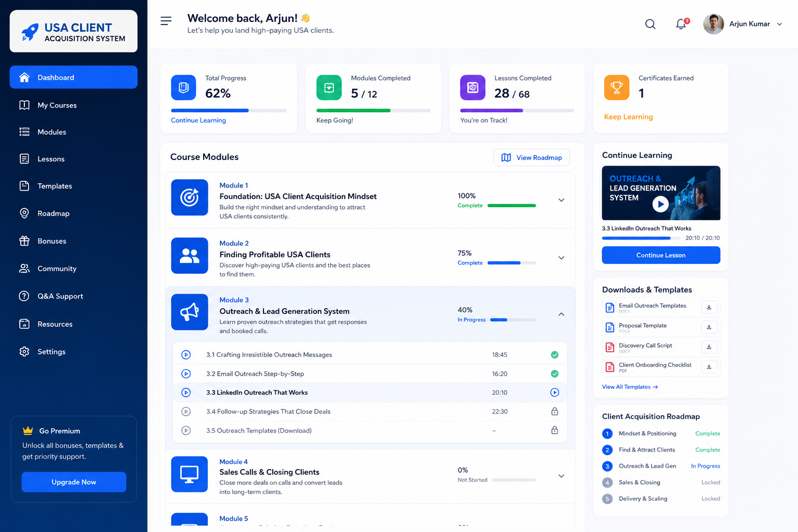Click the Lessons Completed progress bar
Viewport: 798px width, 532px height.
click(517, 110)
